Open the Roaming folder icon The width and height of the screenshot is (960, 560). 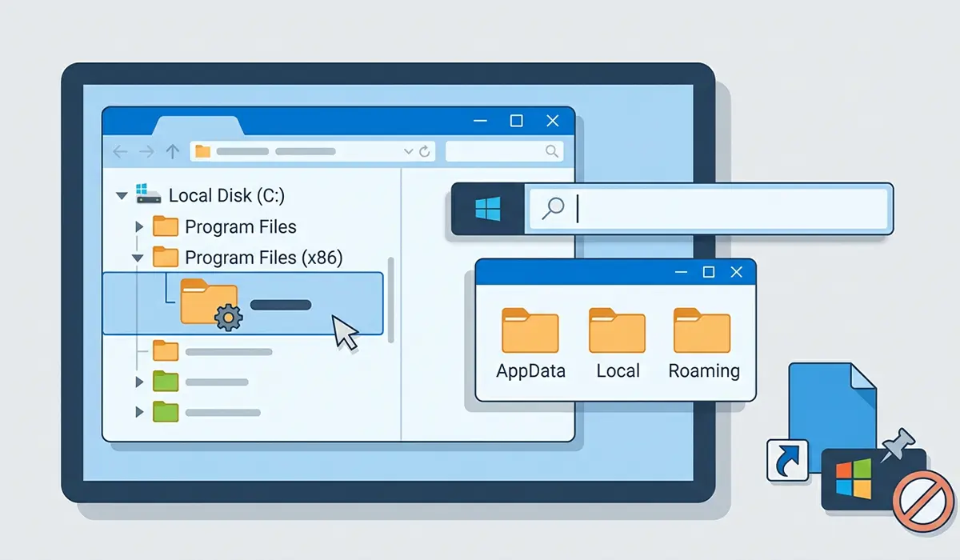[x=702, y=330]
